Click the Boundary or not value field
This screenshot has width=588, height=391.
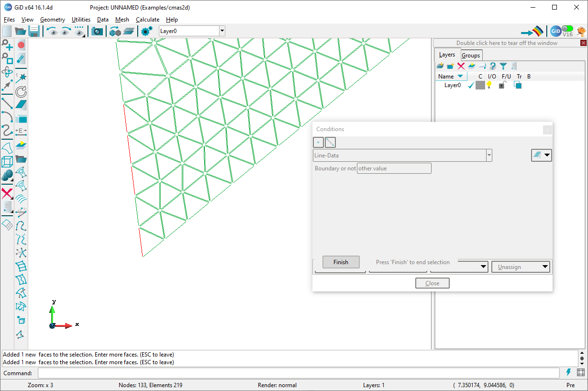pyautogui.click(x=394, y=168)
